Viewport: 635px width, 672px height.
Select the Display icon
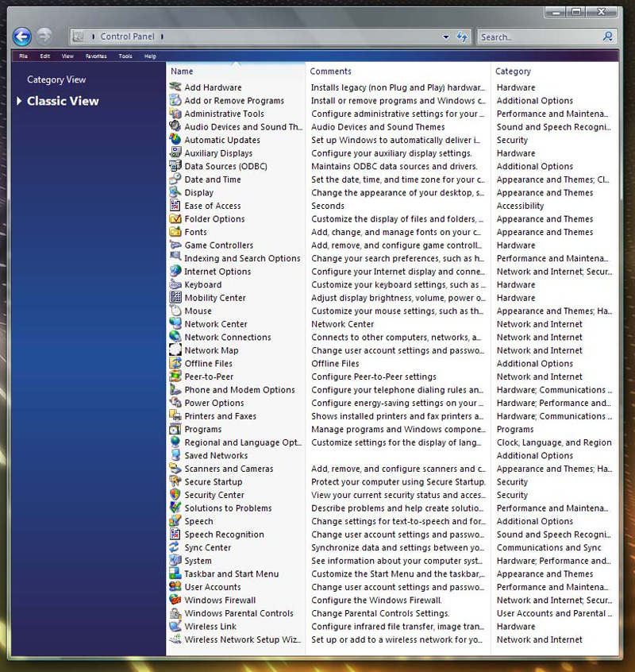pyautogui.click(x=175, y=192)
